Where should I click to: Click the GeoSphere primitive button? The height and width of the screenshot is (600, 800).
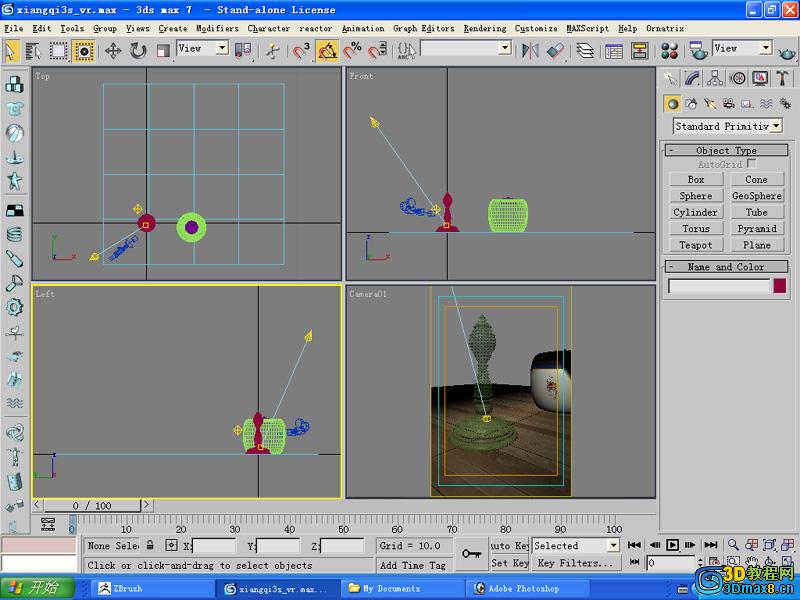coord(757,196)
